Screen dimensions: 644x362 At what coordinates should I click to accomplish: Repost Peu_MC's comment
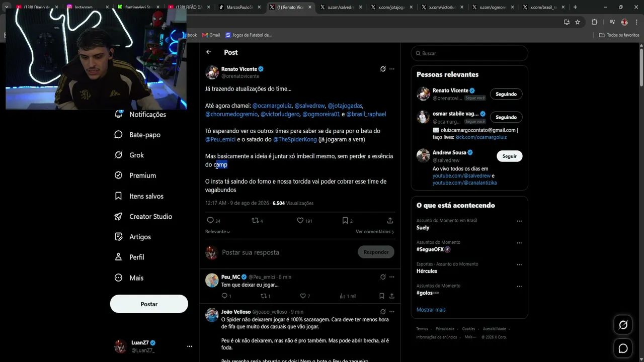(x=265, y=296)
